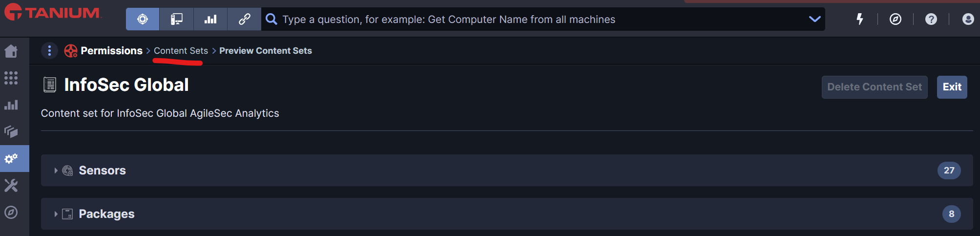Image resolution: width=980 pixels, height=236 pixels.
Task: Click the Exit button
Action: click(952, 87)
